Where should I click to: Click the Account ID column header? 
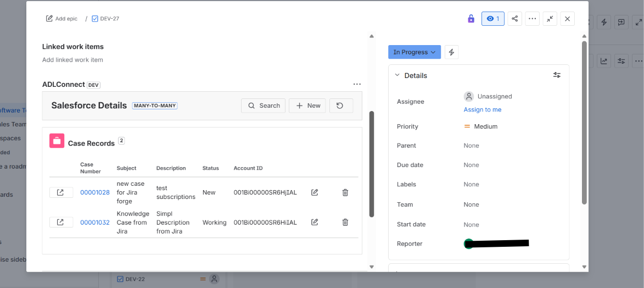click(x=248, y=168)
